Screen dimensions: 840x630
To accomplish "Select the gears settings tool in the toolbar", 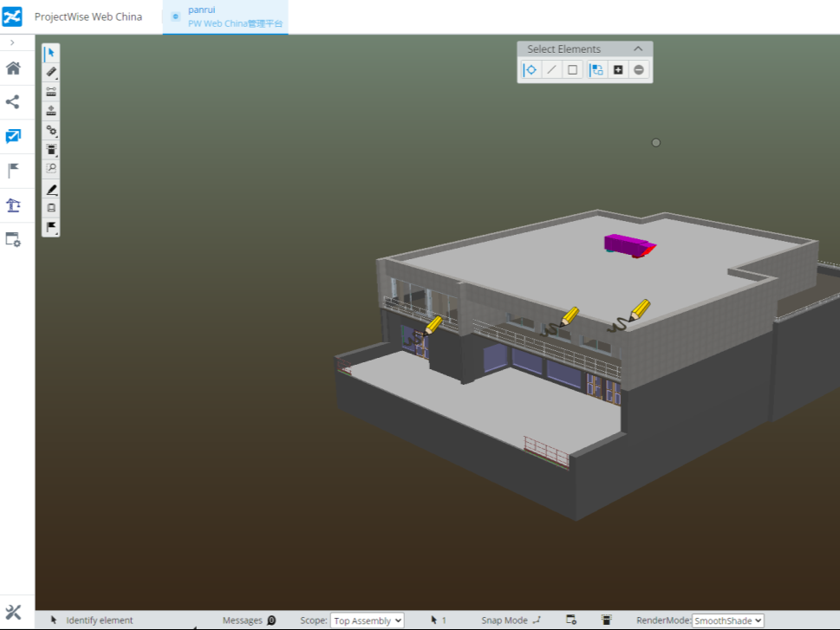I will click(x=51, y=130).
